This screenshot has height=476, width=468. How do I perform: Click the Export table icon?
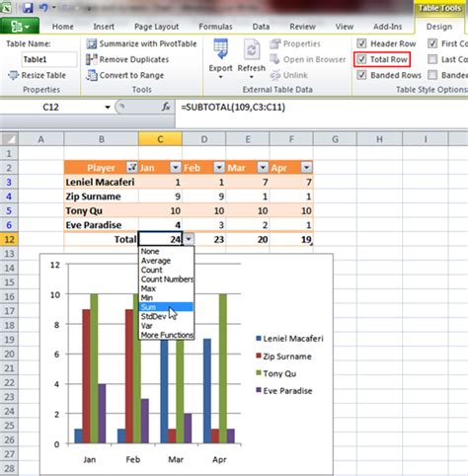coord(220,49)
